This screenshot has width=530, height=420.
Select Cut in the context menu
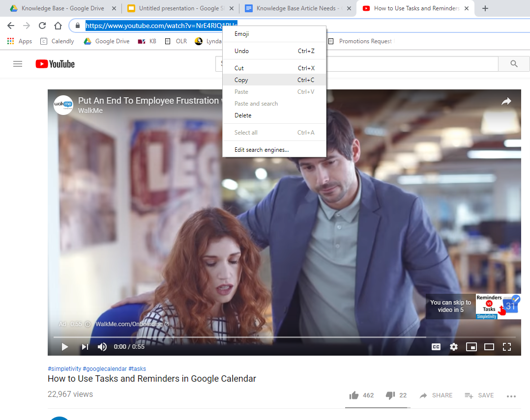(x=274, y=68)
